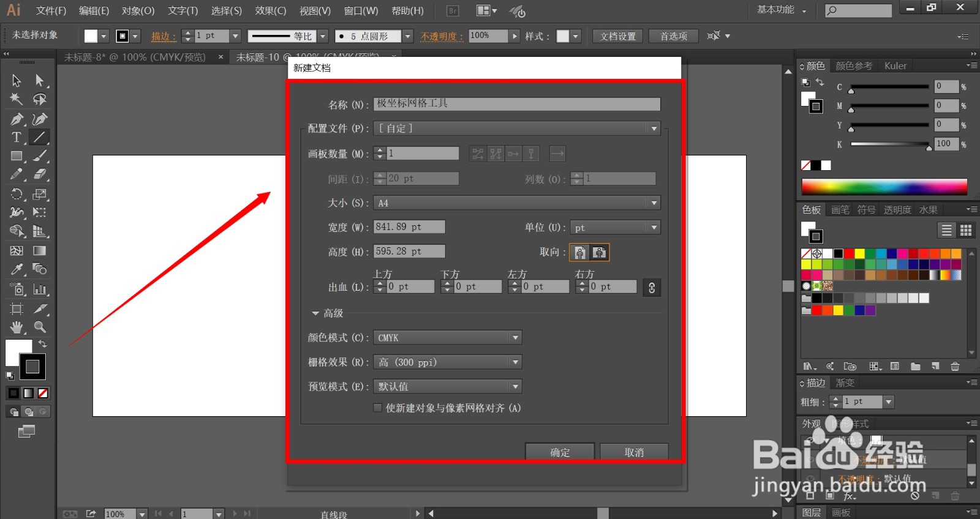Select the Paintbrush tool

40,156
